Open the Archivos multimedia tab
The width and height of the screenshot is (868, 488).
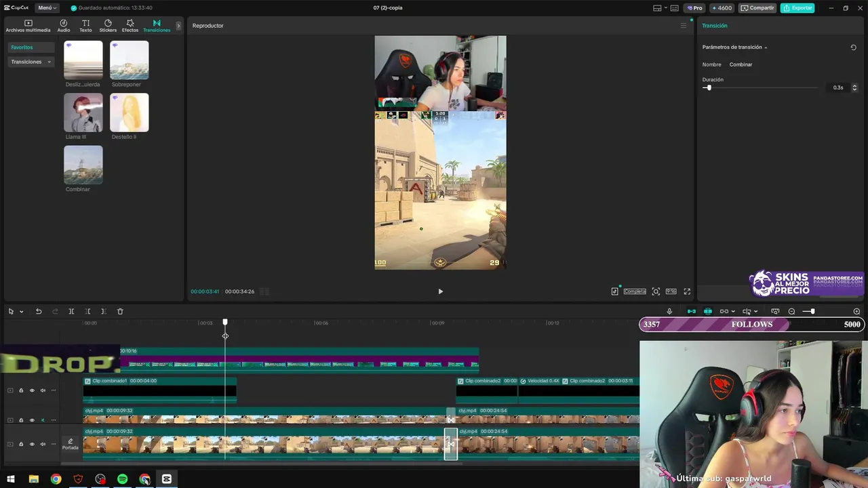click(x=28, y=26)
